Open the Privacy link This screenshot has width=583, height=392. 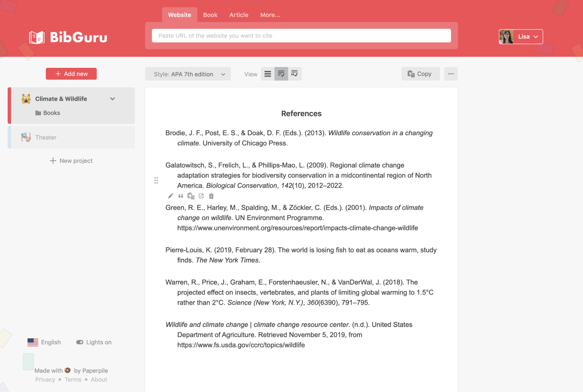(x=45, y=379)
